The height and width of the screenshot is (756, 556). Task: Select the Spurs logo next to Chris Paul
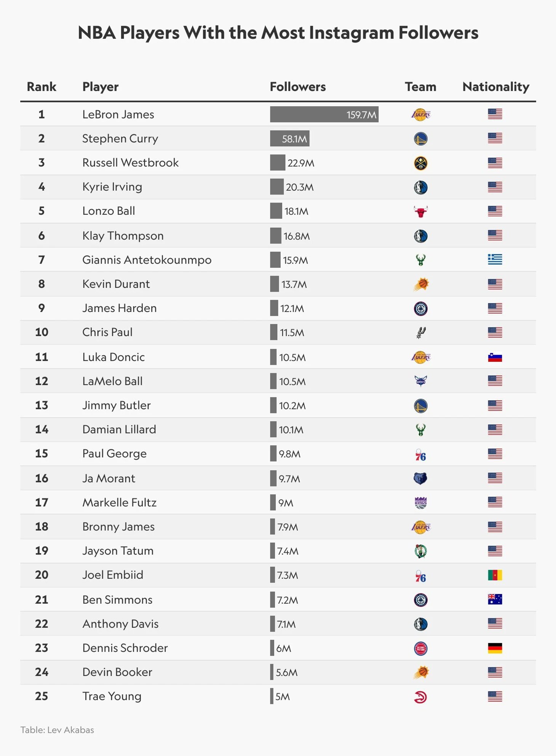(420, 332)
